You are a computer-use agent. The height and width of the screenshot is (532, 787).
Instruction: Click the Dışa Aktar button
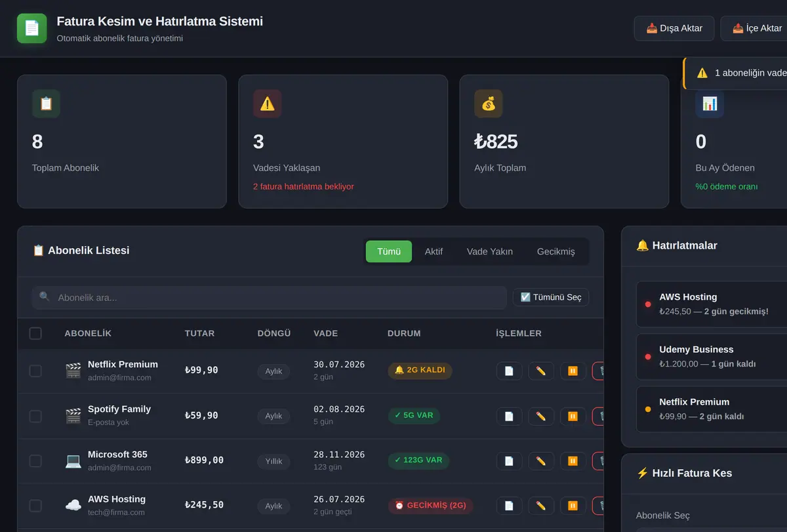(x=674, y=28)
